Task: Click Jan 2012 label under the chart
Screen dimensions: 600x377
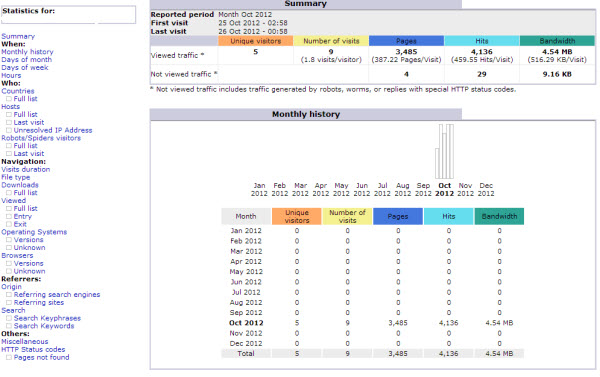Action: pyautogui.click(x=259, y=189)
